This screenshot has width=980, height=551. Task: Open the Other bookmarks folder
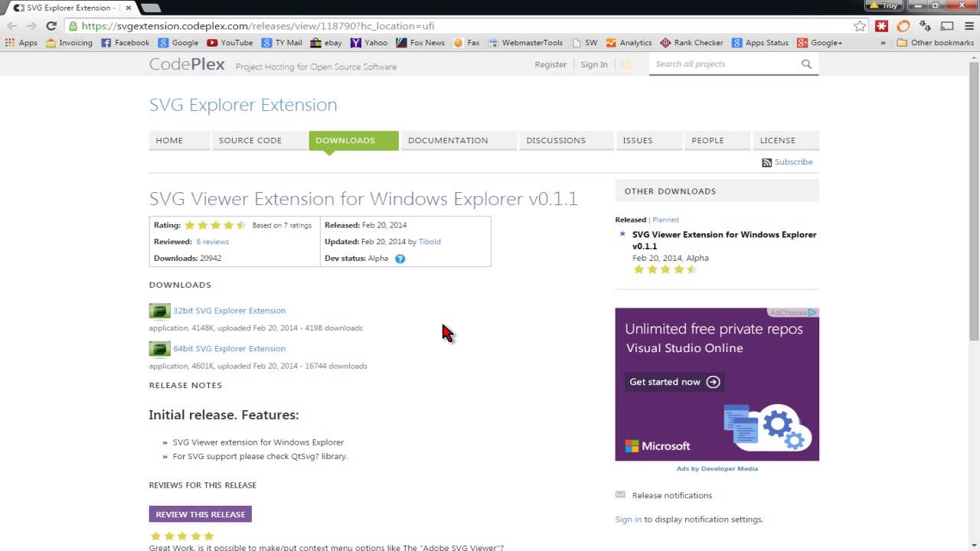935,43
